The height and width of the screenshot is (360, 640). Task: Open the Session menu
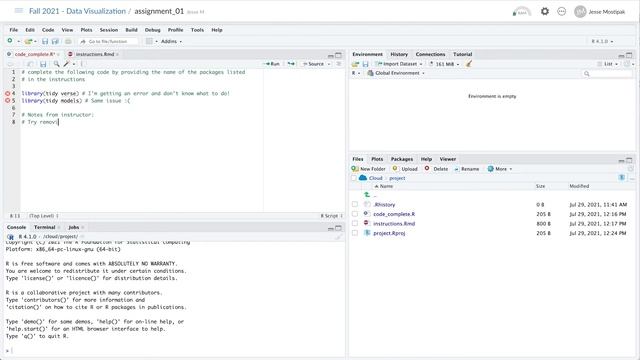pyautogui.click(x=109, y=30)
